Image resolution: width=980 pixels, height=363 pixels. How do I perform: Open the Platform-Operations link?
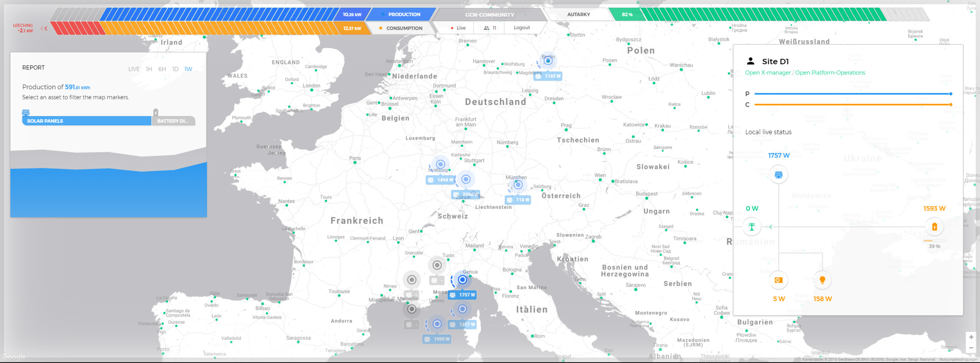[830, 73]
